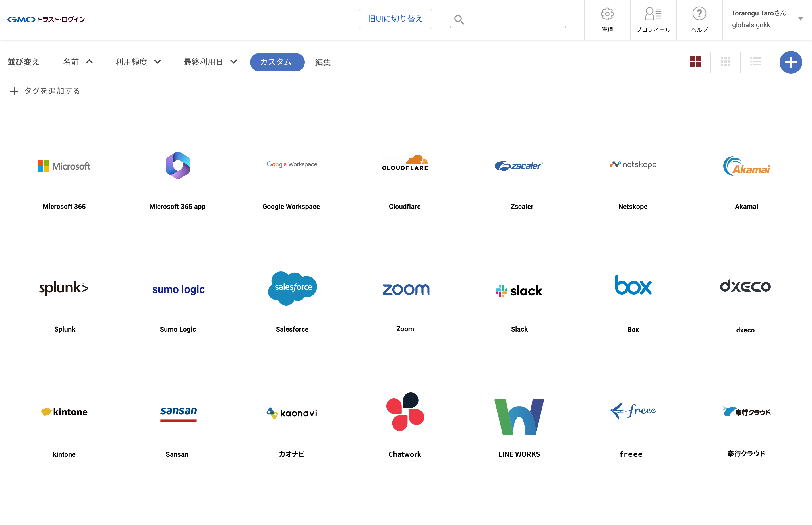
Task: Go to GMO トラスト・ログイン home logo
Action: click(x=46, y=19)
